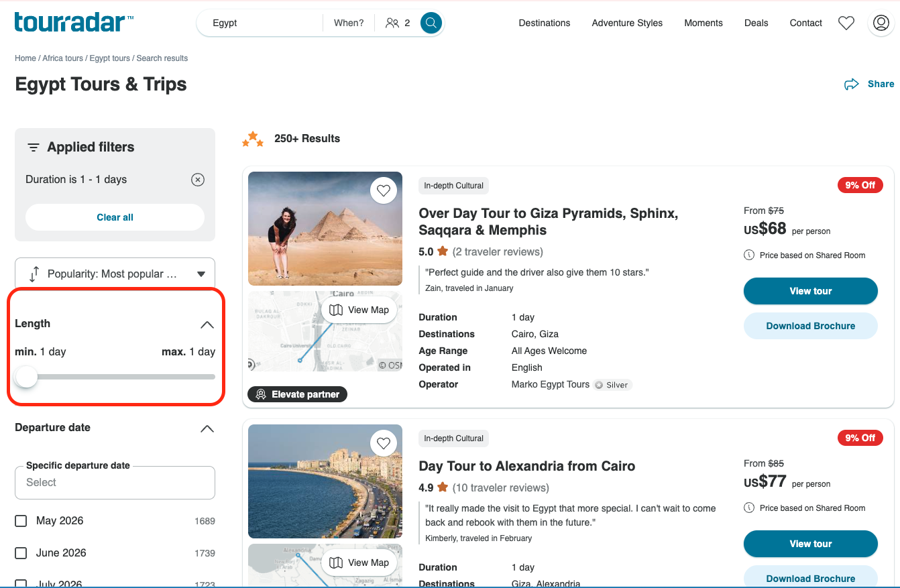Image resolution: width=900 pixels, height=588 pixels.
Task: Click the teal search magnifier icon
Action: point(431,23)
